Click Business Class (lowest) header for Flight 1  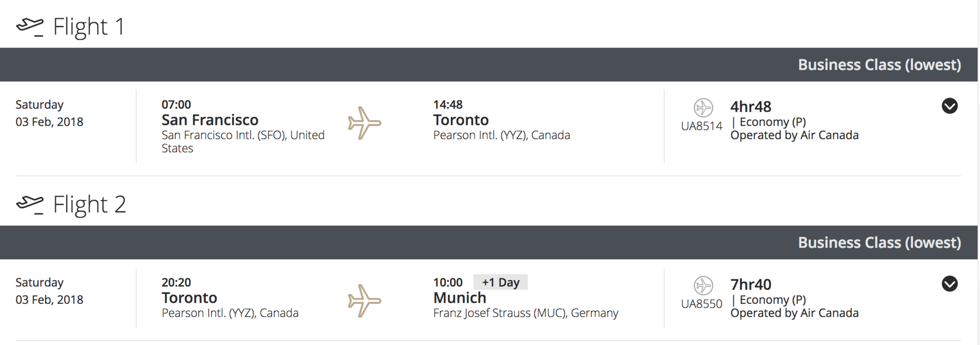tap(879, 65)
